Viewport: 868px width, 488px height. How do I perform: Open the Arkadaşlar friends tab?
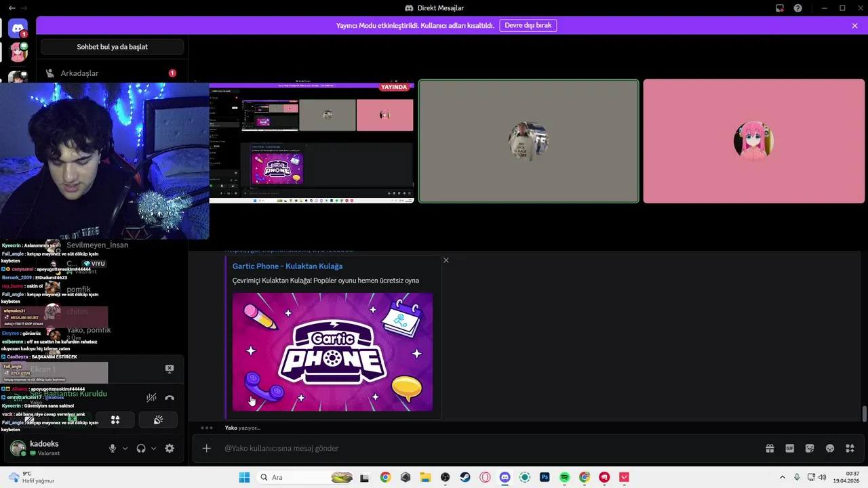click(112, 73)
